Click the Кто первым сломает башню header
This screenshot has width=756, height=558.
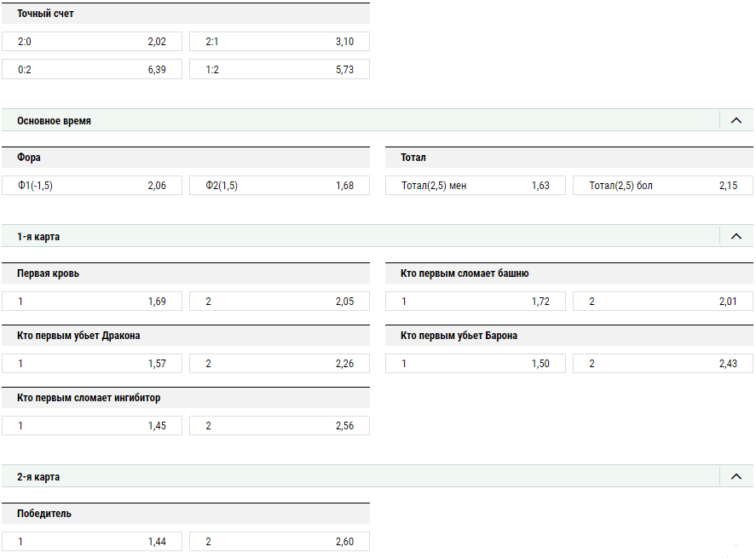569,273
